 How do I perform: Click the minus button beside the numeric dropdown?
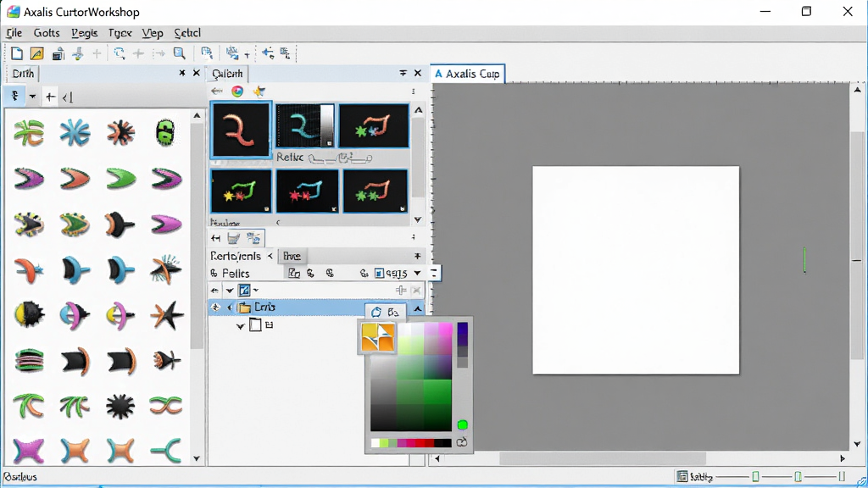coord(434,273)
